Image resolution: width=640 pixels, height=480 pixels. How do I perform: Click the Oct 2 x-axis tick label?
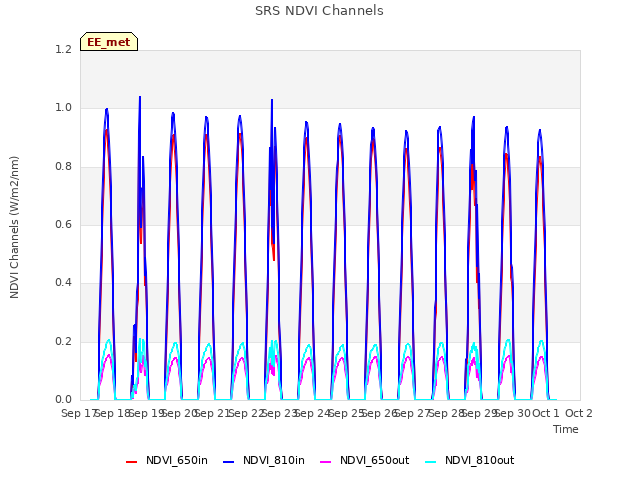click(579, 413)
